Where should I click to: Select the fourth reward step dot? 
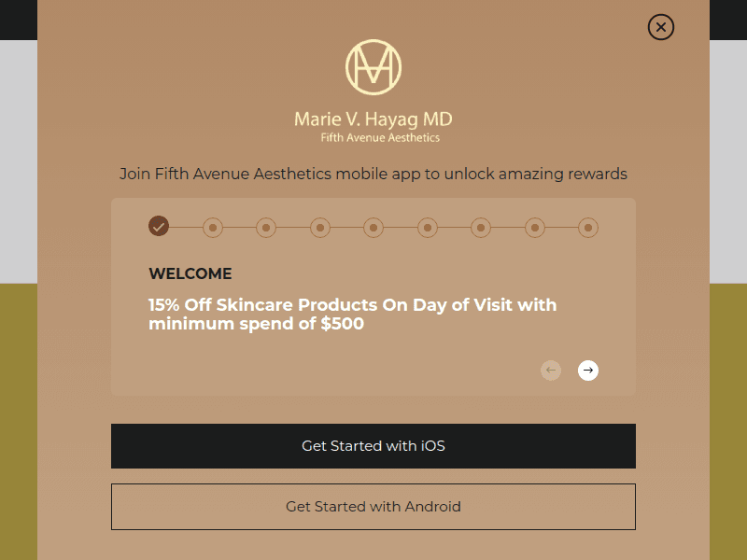coord(320,228)
